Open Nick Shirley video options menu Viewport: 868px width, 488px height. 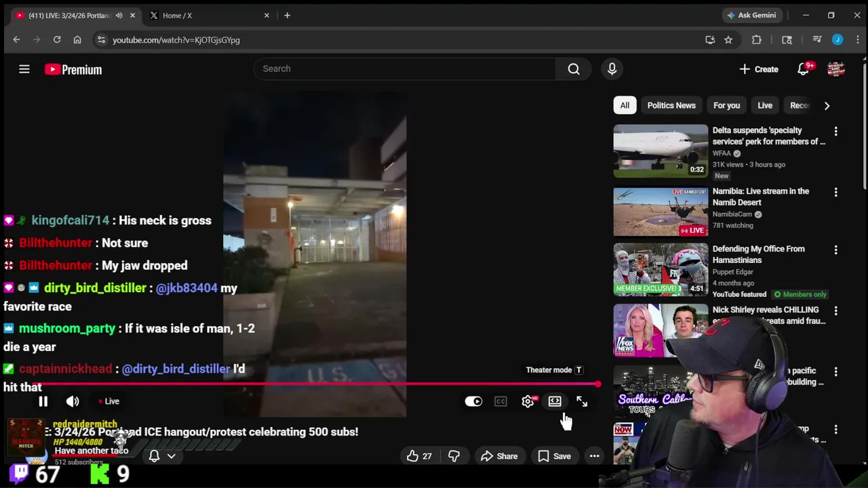[x=835, y=311]
